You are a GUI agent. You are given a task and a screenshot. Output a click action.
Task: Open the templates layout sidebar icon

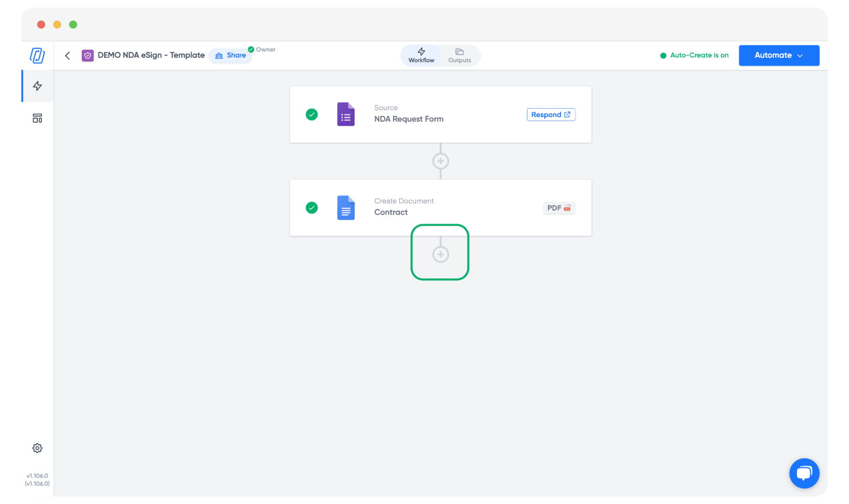(x=37, y=118)
